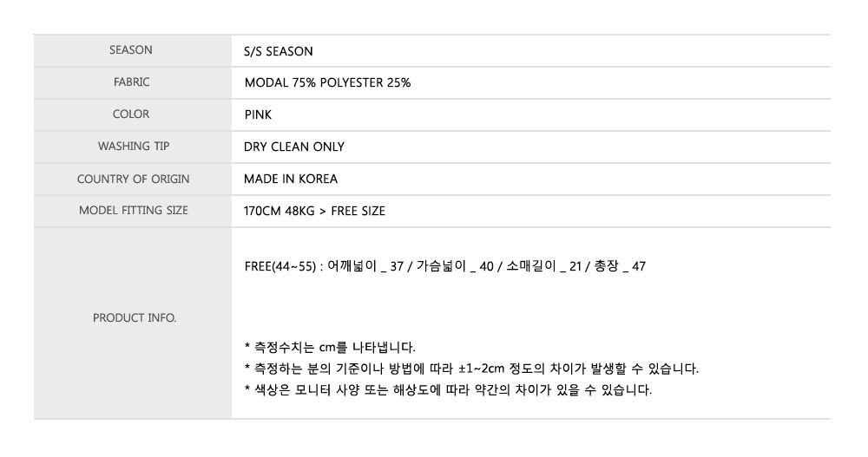Select the S/S SEASON value text

pos(279,51)
